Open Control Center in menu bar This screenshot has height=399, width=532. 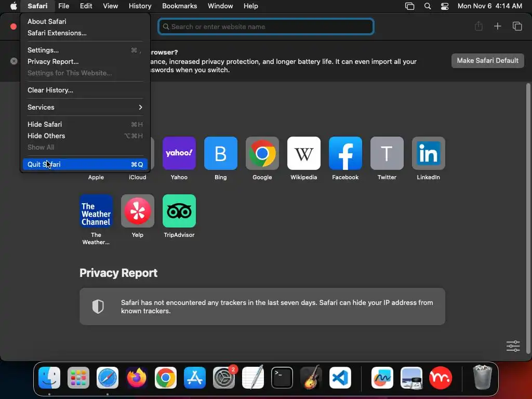pyautogui.click(x=445, y=6)
